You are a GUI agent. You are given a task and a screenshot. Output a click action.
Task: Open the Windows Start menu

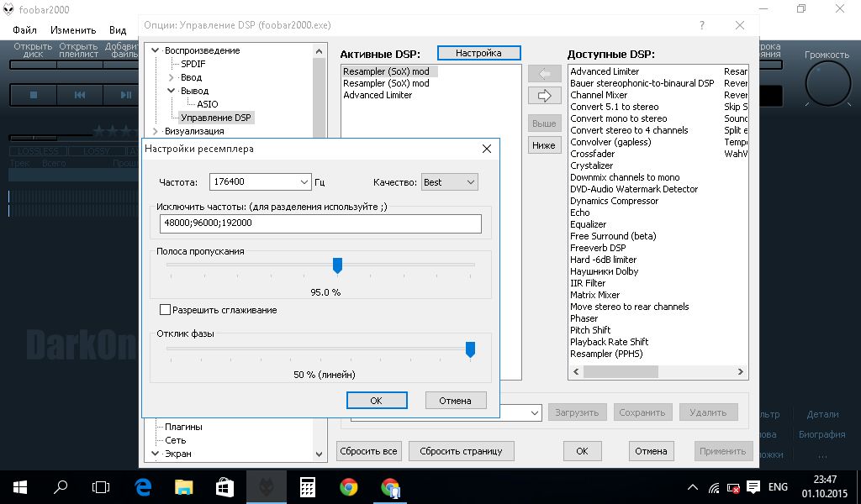(x=20, y=487)
